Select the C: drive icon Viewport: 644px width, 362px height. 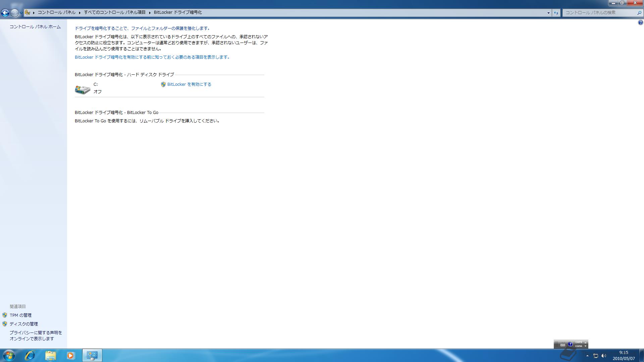point(83,89)
